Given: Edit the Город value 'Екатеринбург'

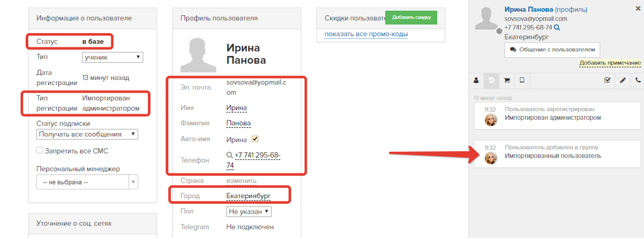Looking at the screenshot, I should pos(248,196).
